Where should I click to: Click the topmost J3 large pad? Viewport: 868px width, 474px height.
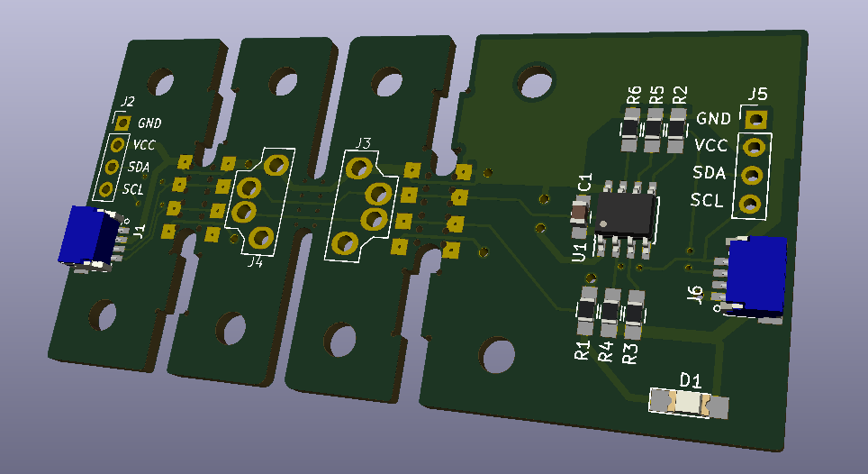click(358, 168)
